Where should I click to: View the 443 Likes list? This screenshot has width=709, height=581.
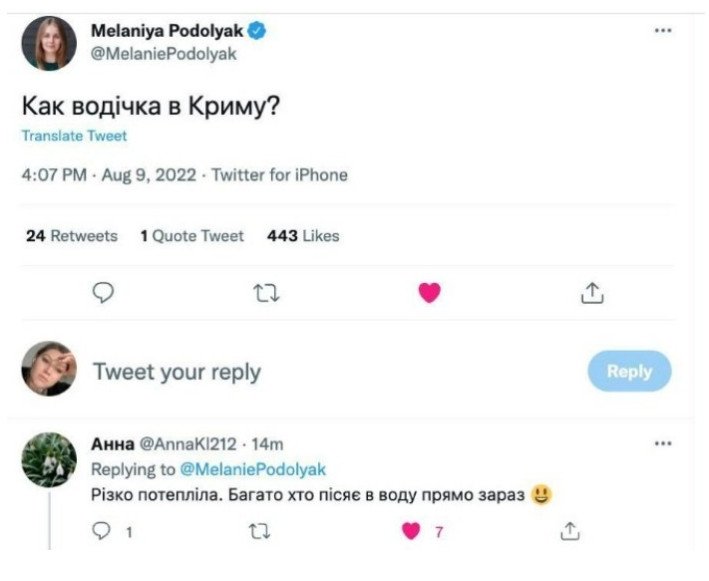pos(303,236)
